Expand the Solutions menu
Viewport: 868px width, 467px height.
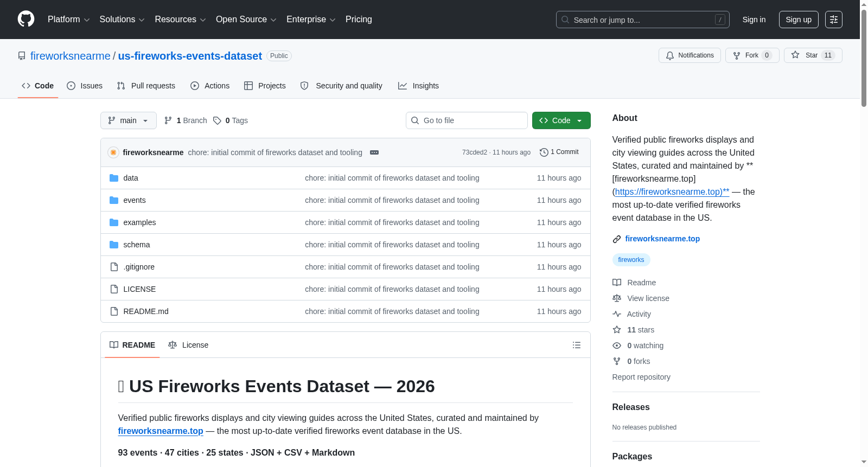tap(122, 20)
